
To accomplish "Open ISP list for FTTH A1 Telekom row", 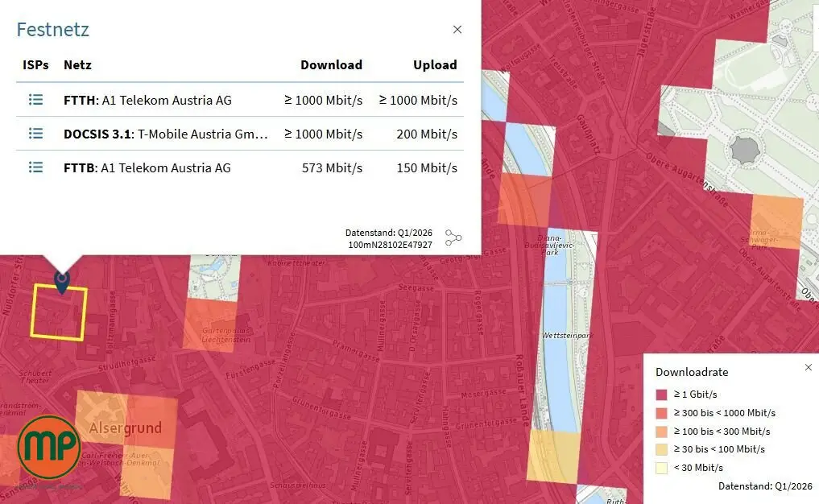I will click(35, 99).
